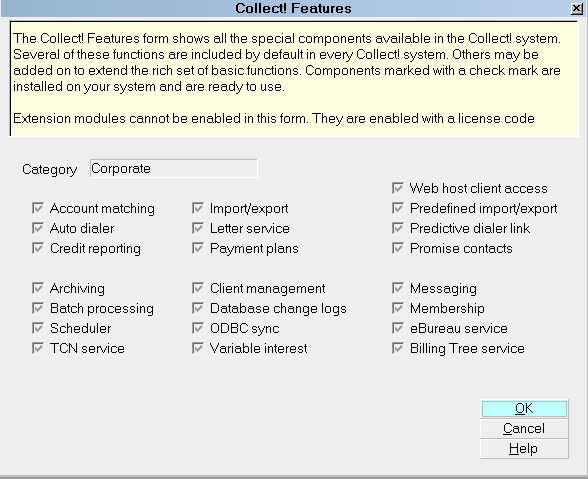Toggle the Import/export checkbox

(198, 208)
